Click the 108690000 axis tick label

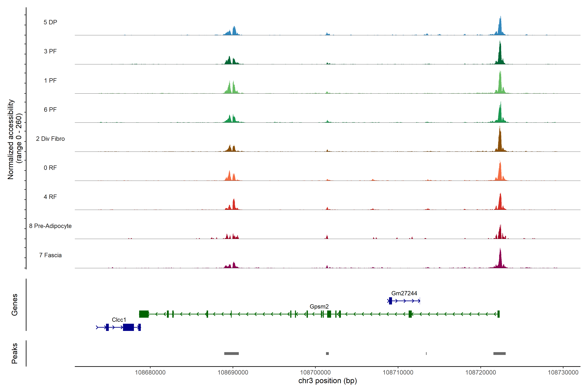233,373
